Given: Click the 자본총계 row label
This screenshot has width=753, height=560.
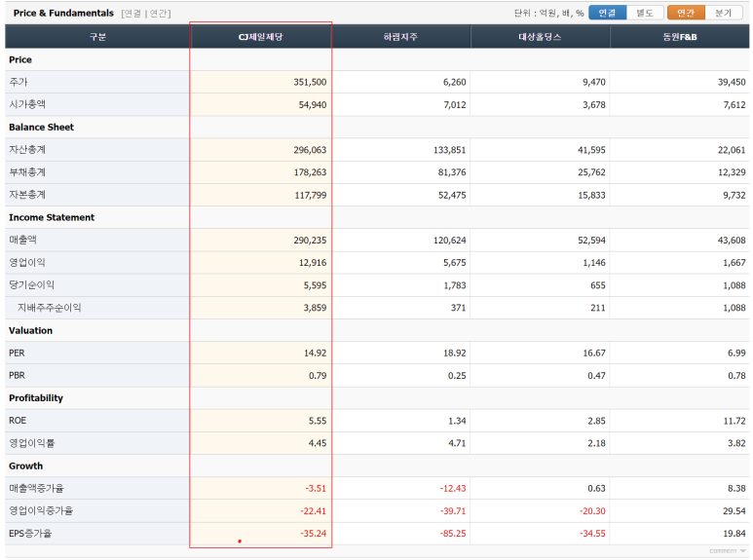Looking at the screenshot, I should (27, 195).
